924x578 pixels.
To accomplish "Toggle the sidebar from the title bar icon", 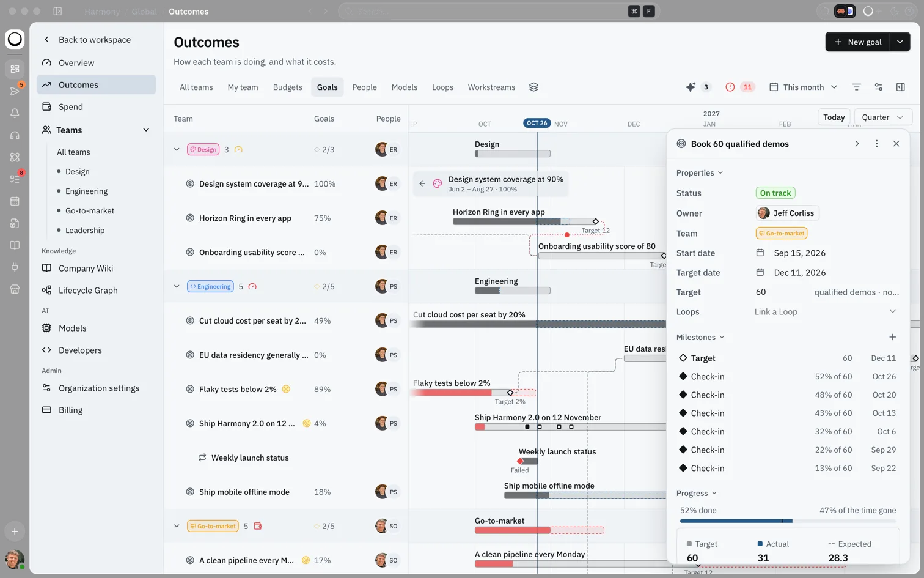I will 57,11.
